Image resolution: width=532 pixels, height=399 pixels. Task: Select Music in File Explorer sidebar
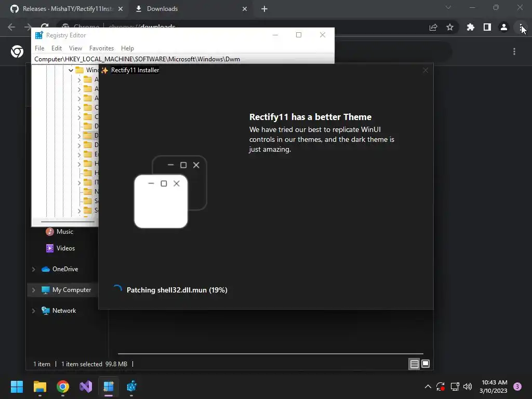[x=59, y=232]
